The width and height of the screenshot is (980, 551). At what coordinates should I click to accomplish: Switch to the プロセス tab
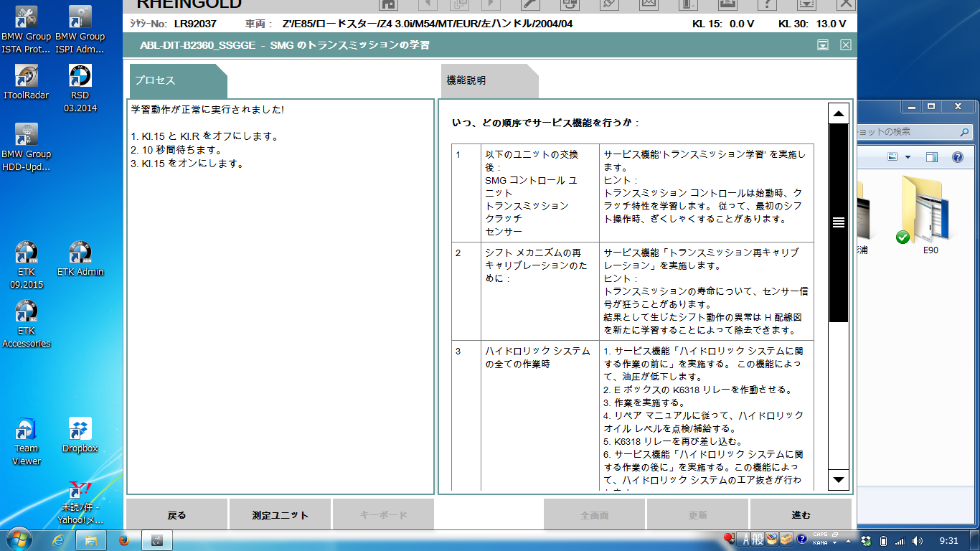178,80
